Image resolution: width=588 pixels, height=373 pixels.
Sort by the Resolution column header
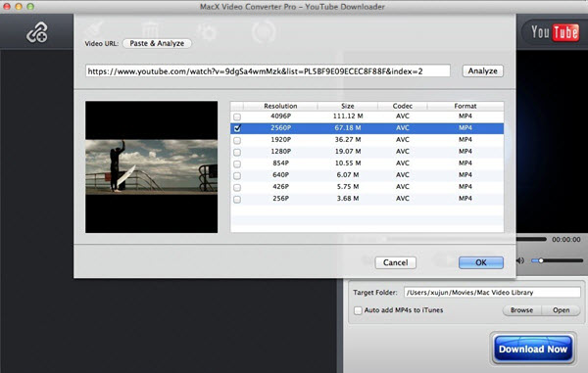tap(280, 106)
